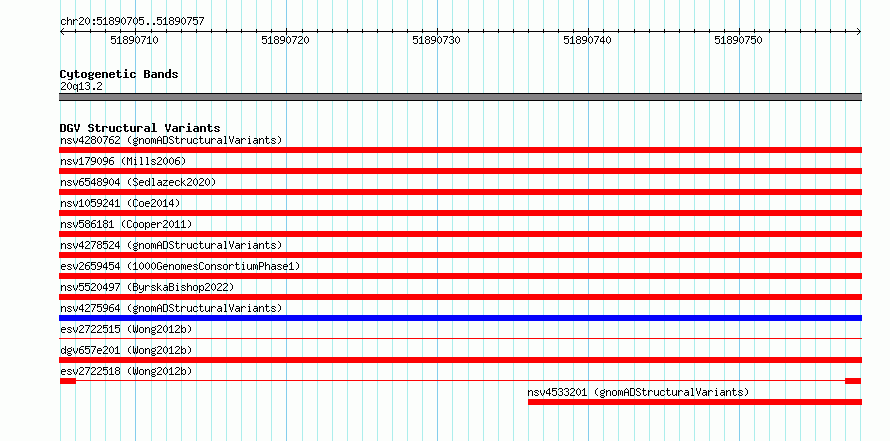Click the red bar below nsv6548904
The image size is (890, 441).
pyautogui.click(x=460, y=192)
